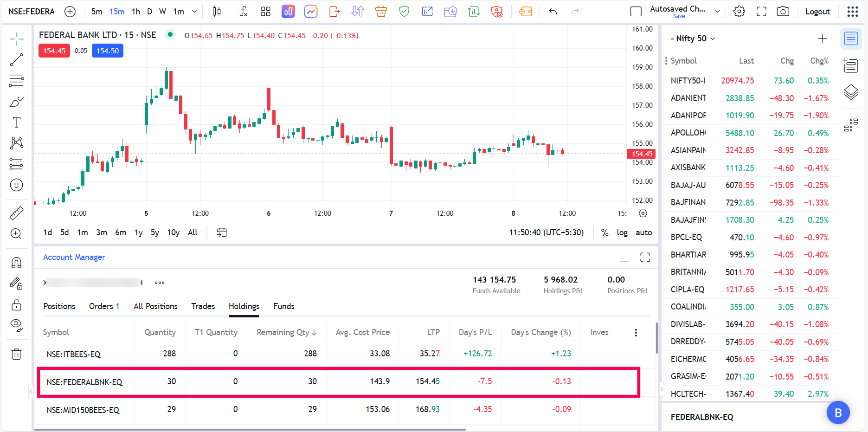The image size is (868, 432).
Task: Click the add symbol plus icon
Action: (70, 12)
